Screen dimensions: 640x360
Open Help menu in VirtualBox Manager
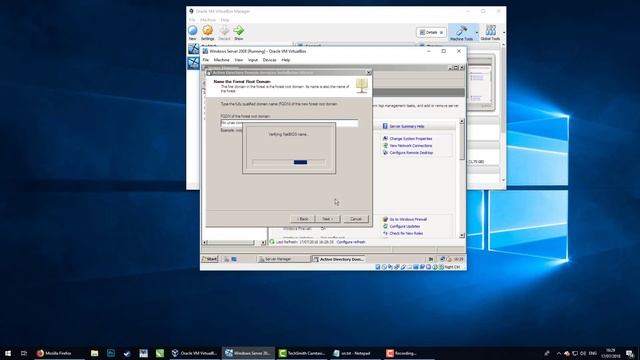225,20
